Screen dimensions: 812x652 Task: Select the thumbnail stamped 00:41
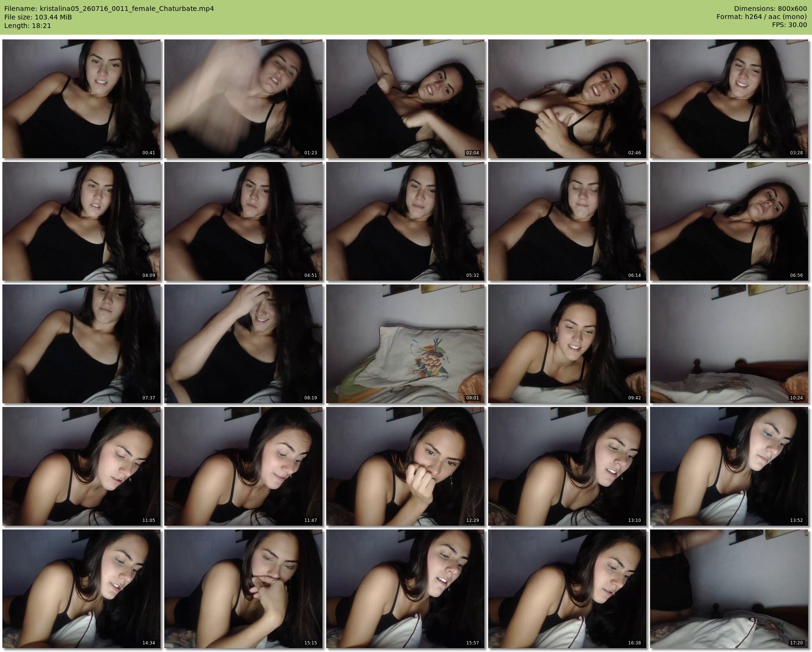[82, 99]
